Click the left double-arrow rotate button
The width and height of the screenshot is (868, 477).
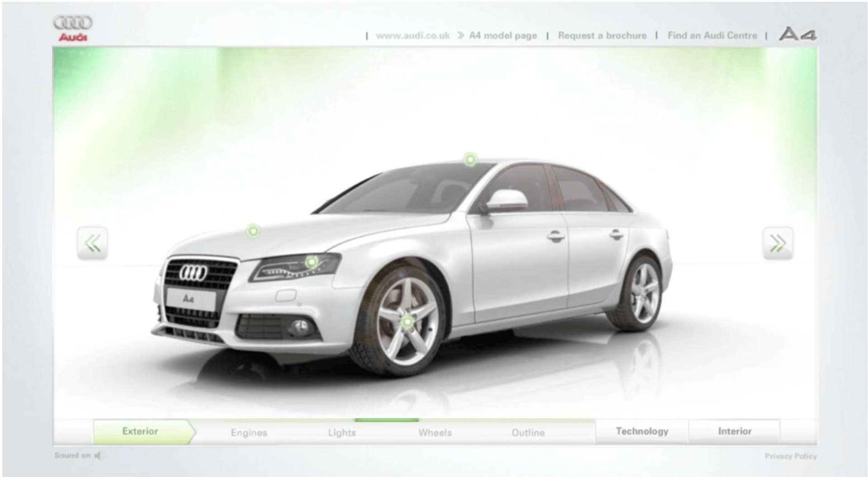(92, 243)
